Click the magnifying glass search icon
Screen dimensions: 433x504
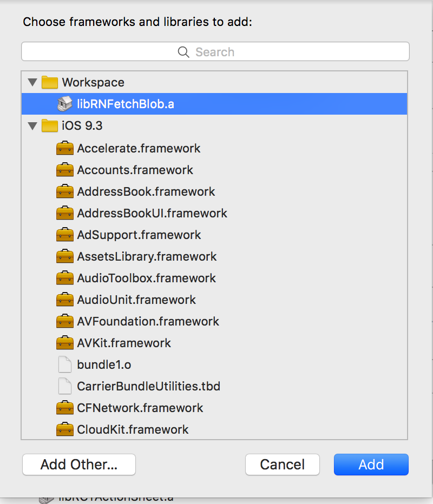pos(183,52)
